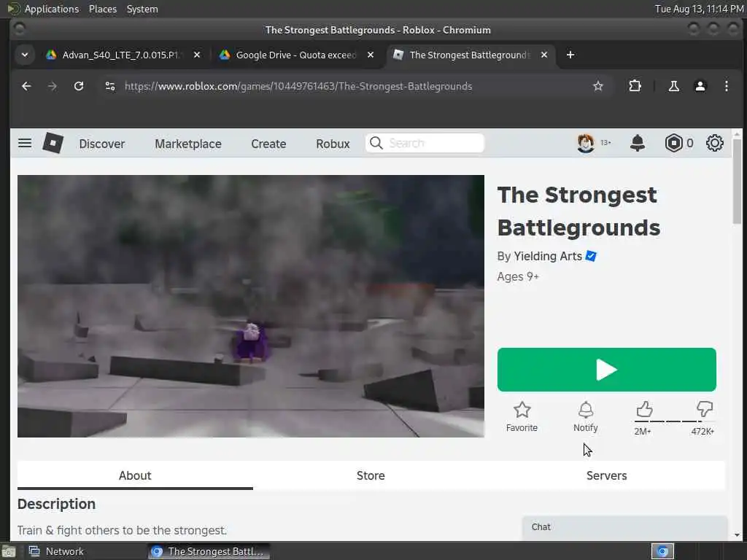
Task: Open the Roblox settings gear
Action: tap(715, 143)
